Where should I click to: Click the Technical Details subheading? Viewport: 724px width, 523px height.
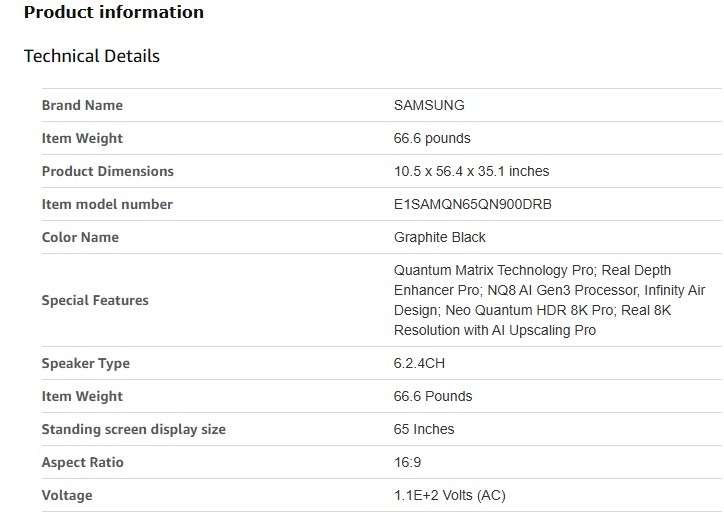pyautogui.click(x=92, y=56)
